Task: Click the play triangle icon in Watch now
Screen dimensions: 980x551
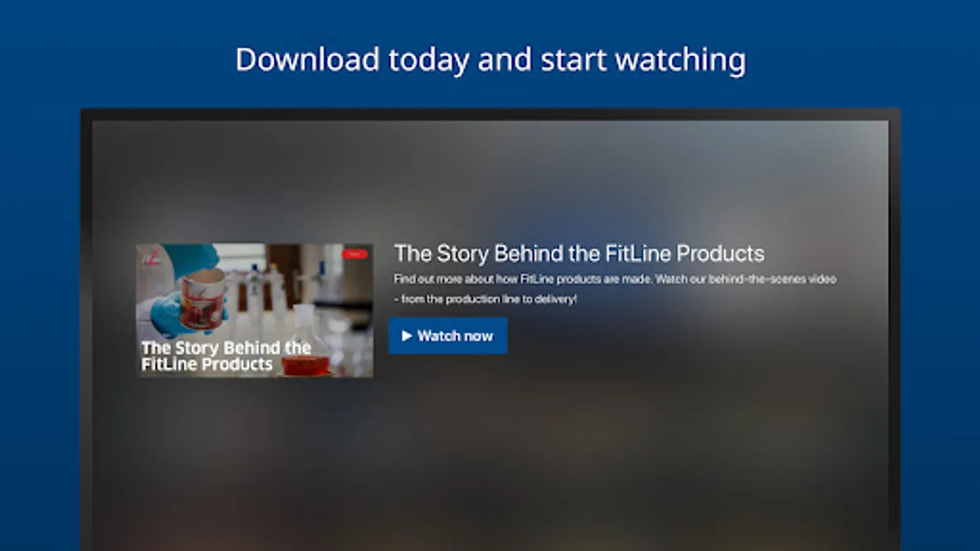Action: click(x=407, y=335)
